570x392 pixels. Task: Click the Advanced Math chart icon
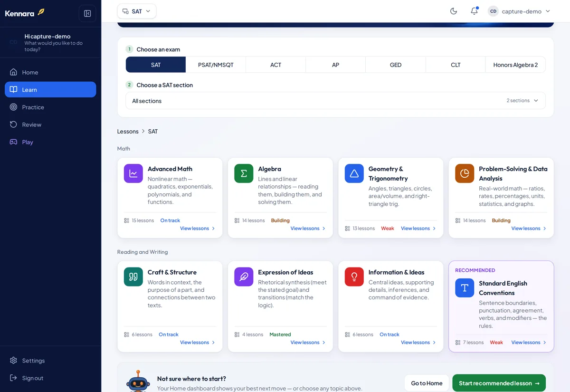pos(133,173)
